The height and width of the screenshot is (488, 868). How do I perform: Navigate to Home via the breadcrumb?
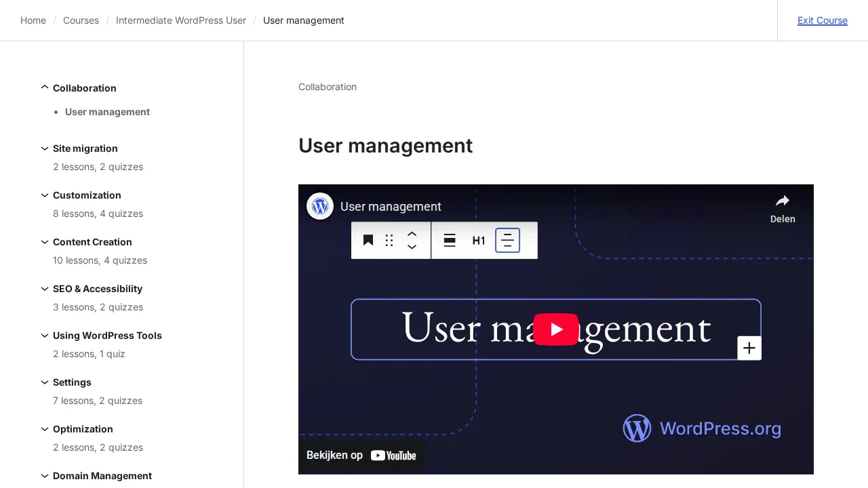33,20
